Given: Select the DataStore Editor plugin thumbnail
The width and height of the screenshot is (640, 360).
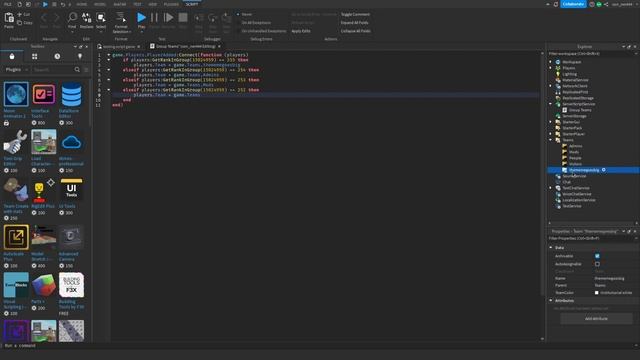Looking at the screenshot, I should pyautogui.click(x=71, y=94).
